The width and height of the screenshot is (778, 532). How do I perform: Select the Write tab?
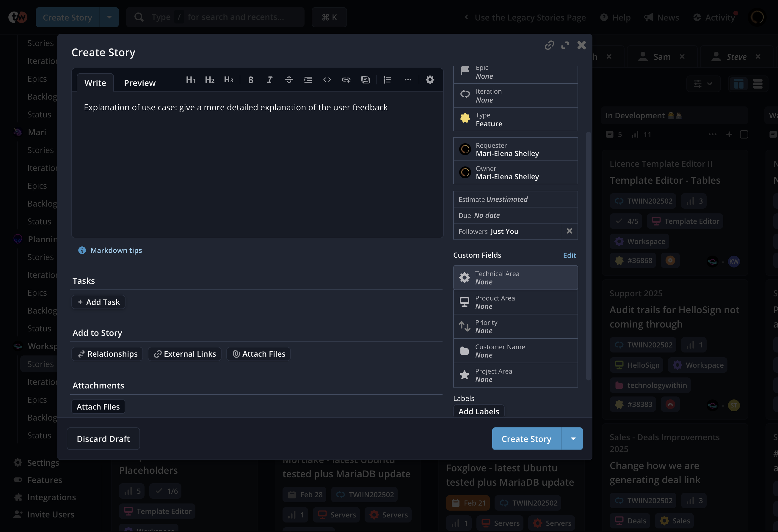(x=95, y=83)
